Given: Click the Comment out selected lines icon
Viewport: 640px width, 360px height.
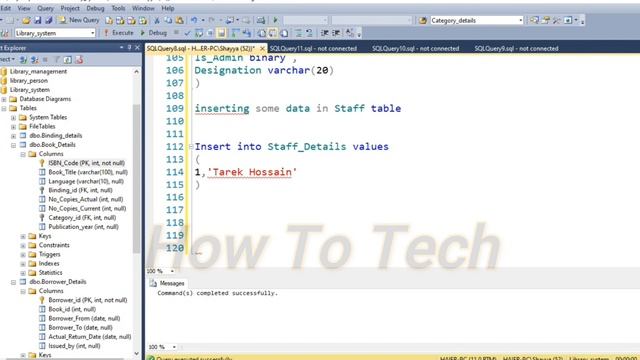Looking at the screenshot, I should (x=298, y=33).
